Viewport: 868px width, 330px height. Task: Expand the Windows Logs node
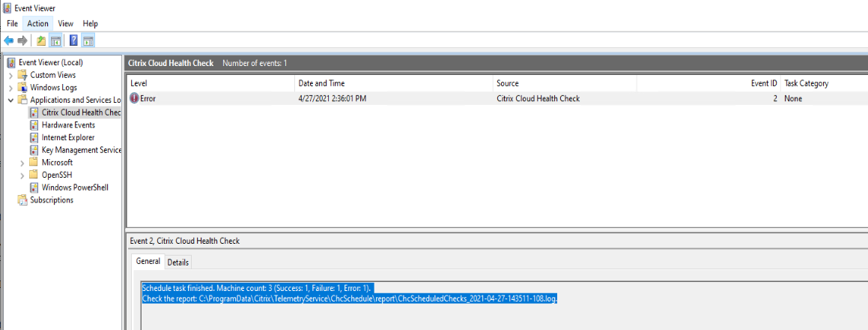(x=10, y=88)
